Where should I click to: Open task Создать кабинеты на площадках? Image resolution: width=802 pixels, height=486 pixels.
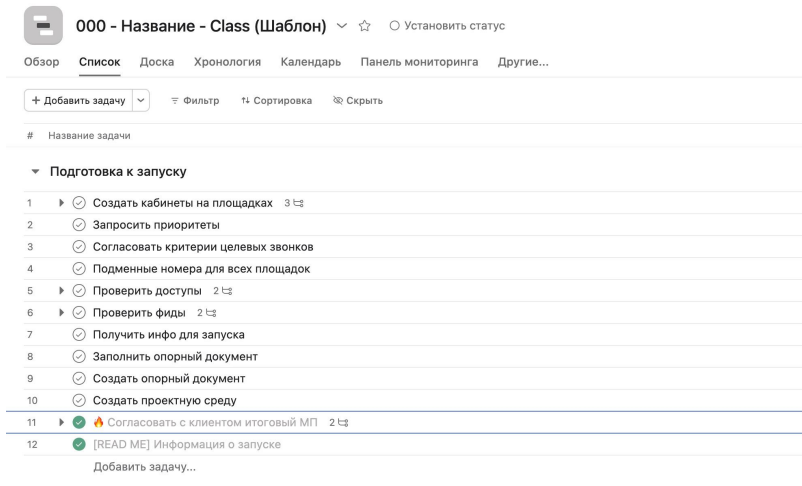point(183,203)
